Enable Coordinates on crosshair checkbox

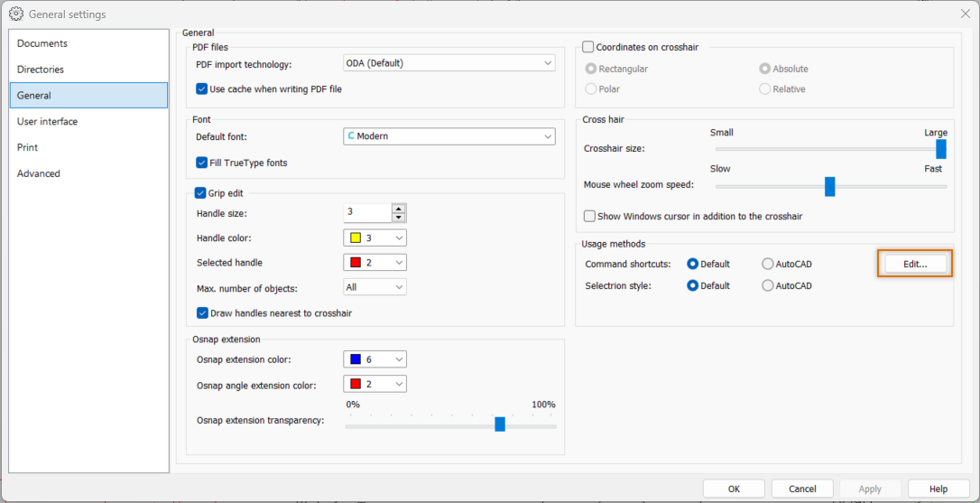tap(588, 47)
